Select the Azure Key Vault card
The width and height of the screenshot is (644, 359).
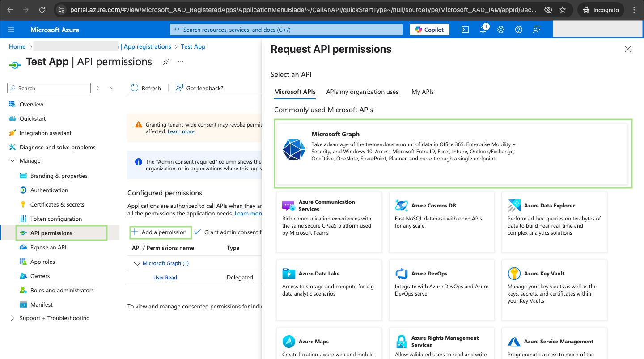(x=555, y=290)
